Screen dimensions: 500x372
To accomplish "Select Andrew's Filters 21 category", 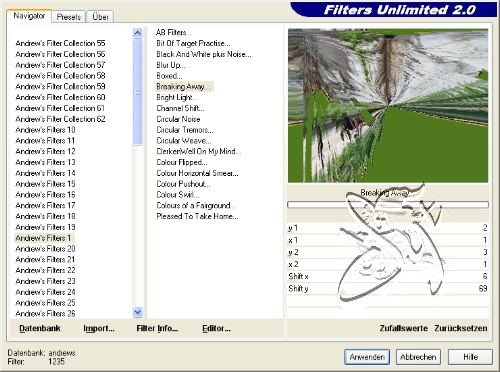I will click(x=45, y=259).
